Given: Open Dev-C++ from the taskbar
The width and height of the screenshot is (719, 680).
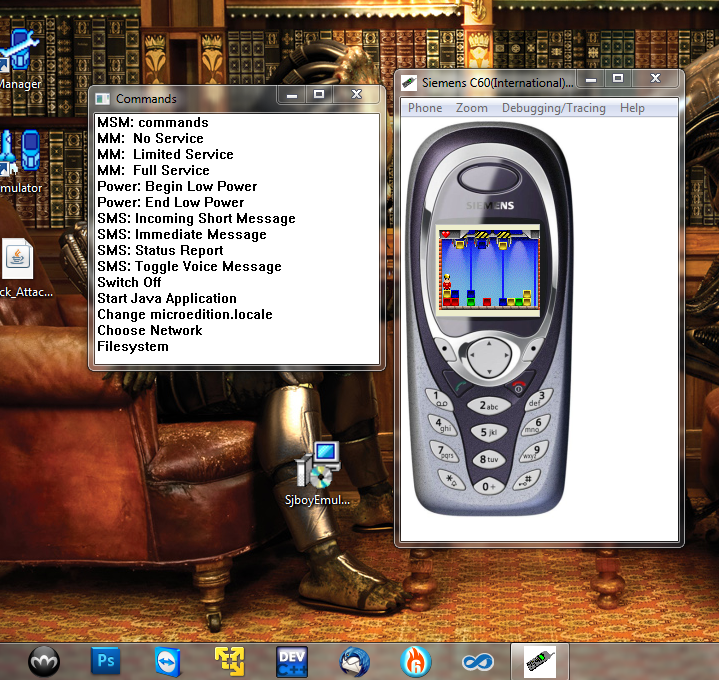Looking at the screenshot, I should (292, 662).
